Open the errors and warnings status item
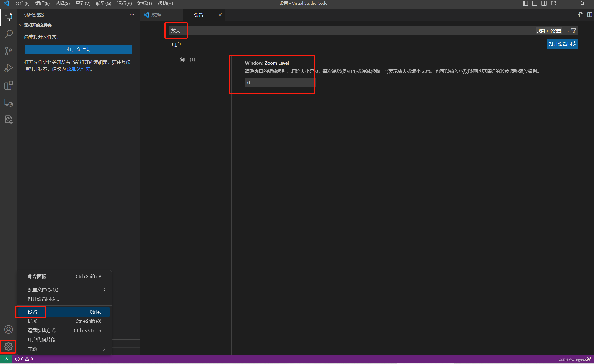Screen dimensions: 594x364 click(x=24, y=359)
